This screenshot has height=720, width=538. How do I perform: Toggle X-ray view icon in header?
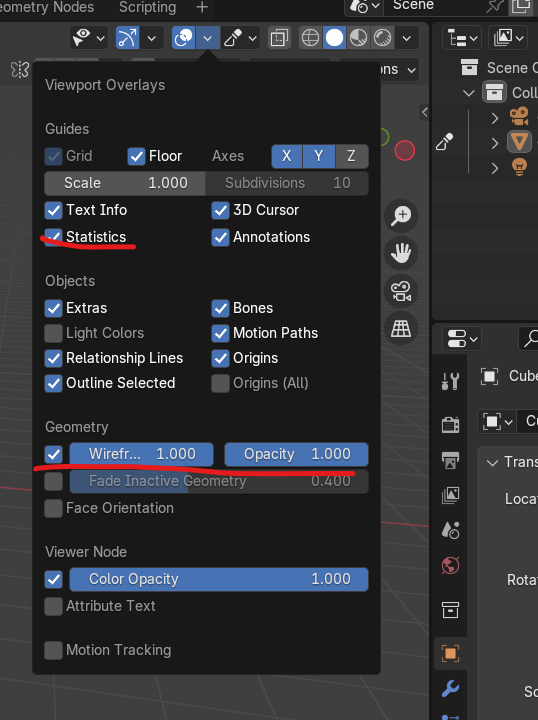point(279,38)
